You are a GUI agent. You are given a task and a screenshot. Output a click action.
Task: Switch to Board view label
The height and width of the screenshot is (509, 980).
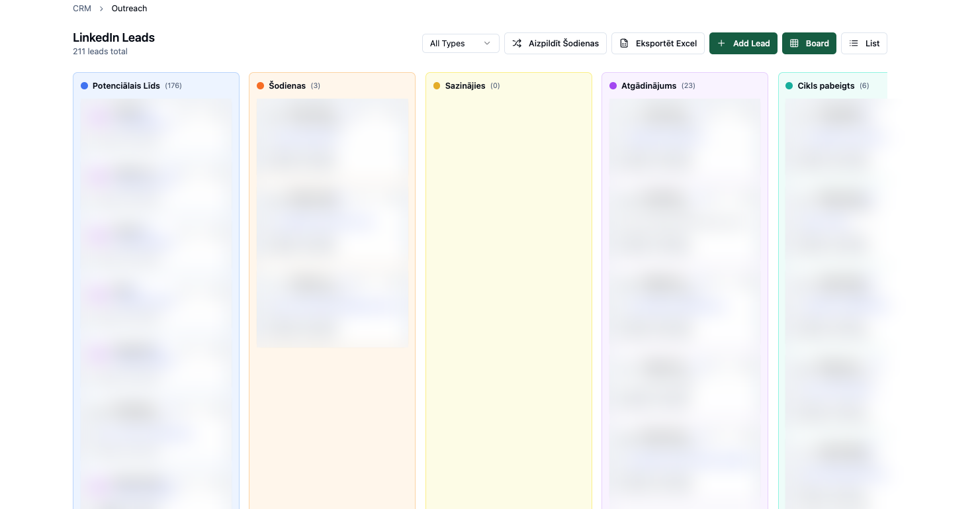(x=817, y=43)
